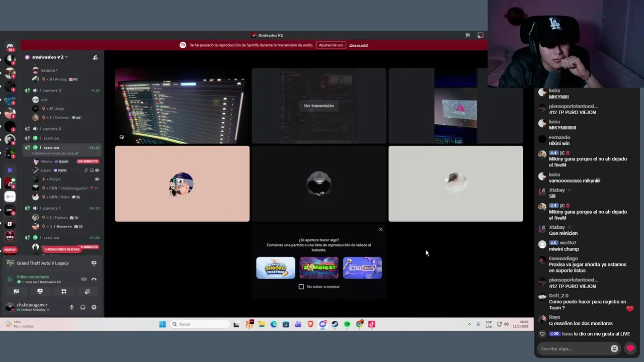This screenshot has height=362, width=644.
Task: Select the top-left monitor stream thumbnail
Action: point(182,106)
